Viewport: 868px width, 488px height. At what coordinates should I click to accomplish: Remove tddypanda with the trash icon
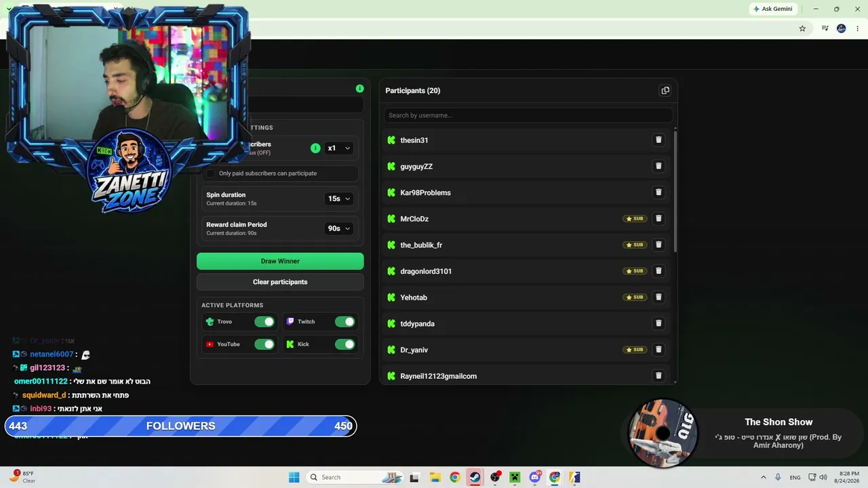[658, 323]
